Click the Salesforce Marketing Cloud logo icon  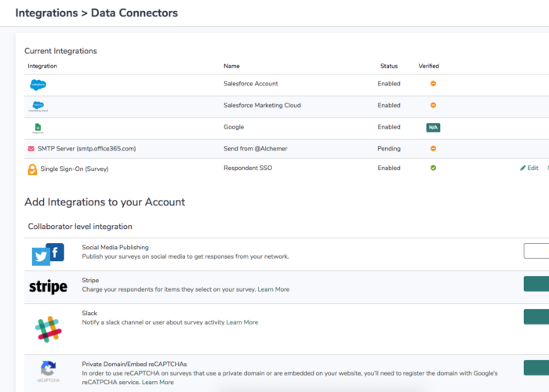(x=38, y=107)
